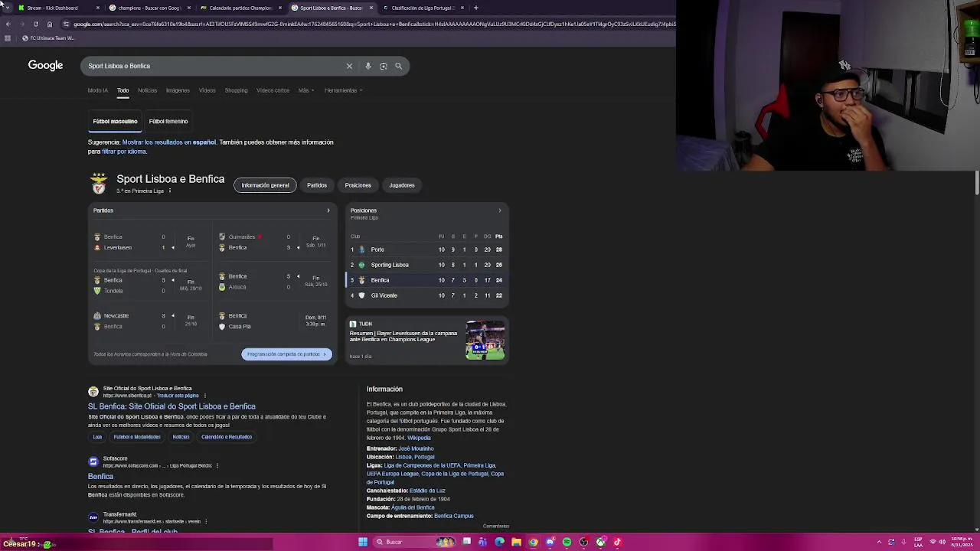Open File Explorer from taskbar
Viewport: 980px width, 551px height.
(x=516, y=542)
